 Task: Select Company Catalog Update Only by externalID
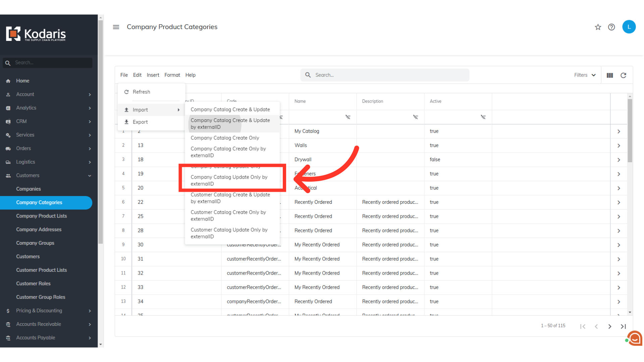pos(229,180)
